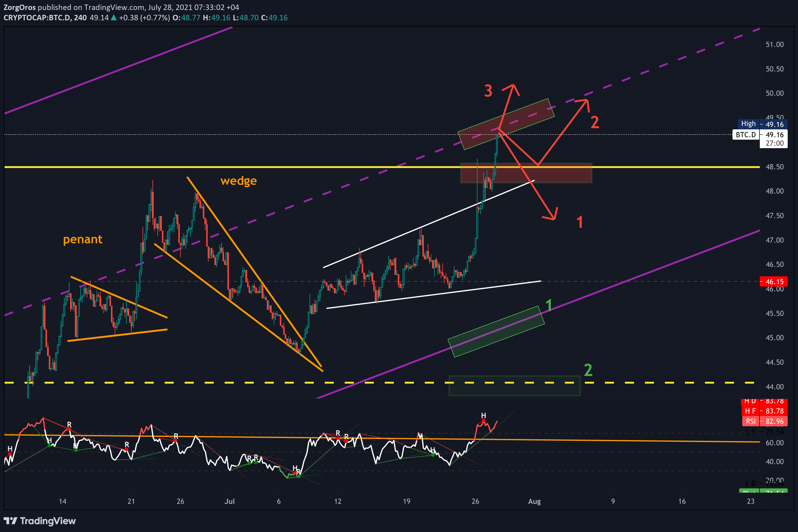Click the BTC.D 49.16 last price label
The width and height of the screenshot is (798, 532).
click(760, 135)
